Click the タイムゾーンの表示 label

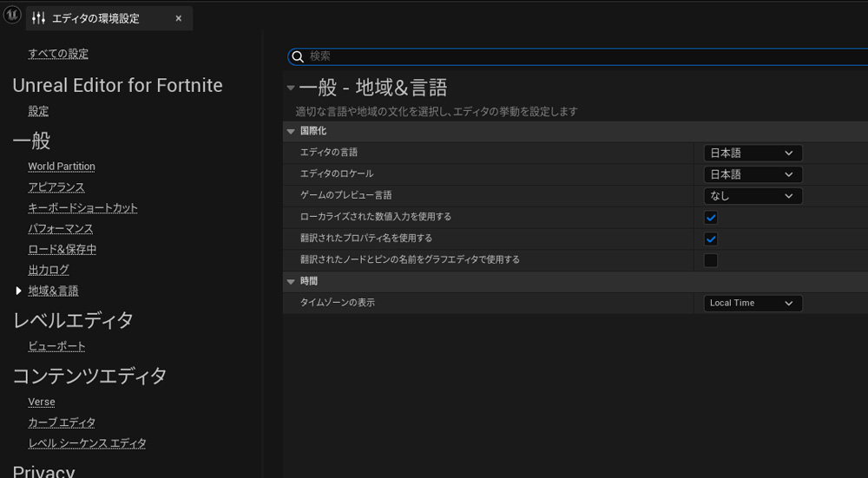tap(337, 303)
